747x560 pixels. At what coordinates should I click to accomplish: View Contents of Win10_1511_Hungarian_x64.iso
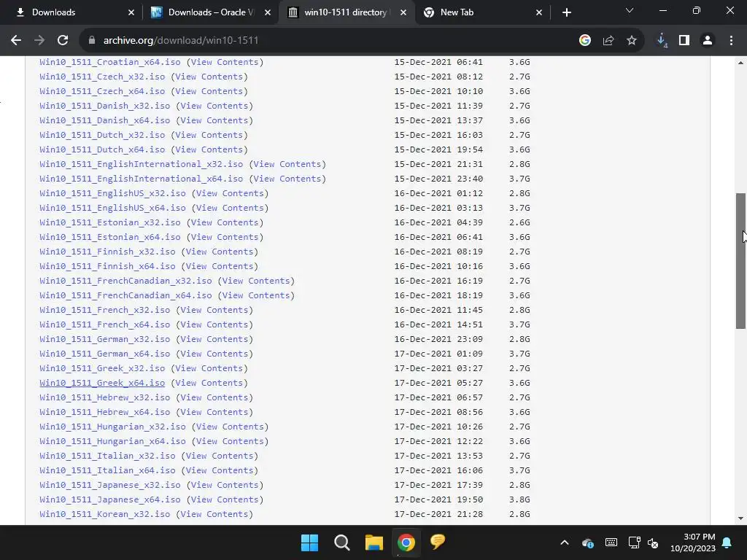point(230,441)
